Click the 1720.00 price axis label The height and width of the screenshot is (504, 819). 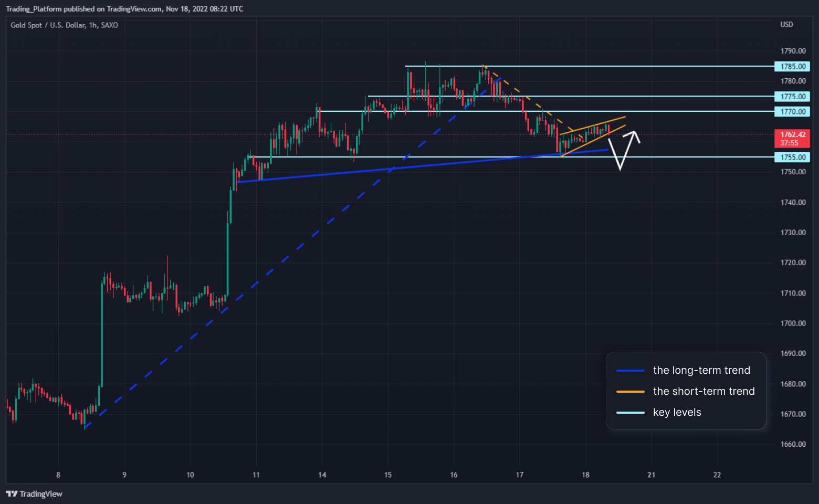point(793,263)
